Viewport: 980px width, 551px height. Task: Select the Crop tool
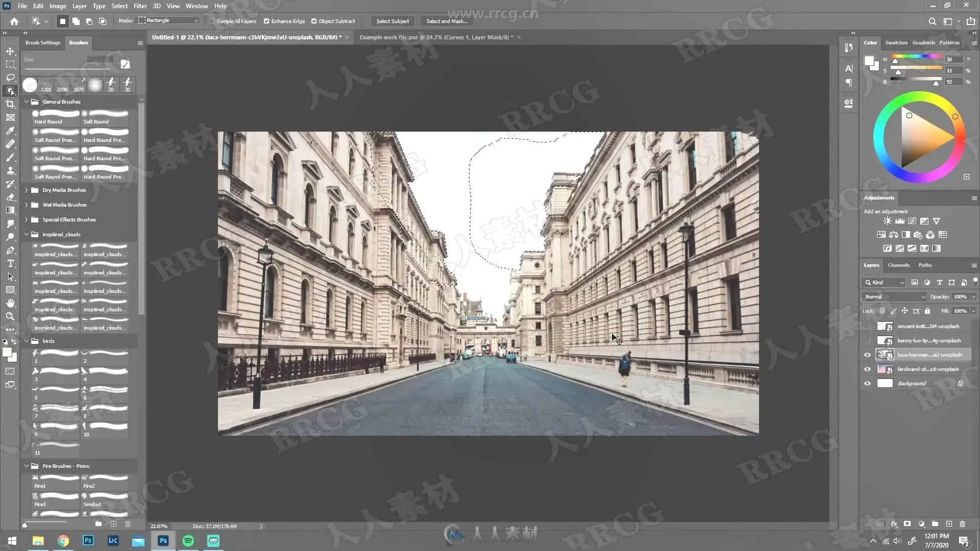[x=10, y=104]
